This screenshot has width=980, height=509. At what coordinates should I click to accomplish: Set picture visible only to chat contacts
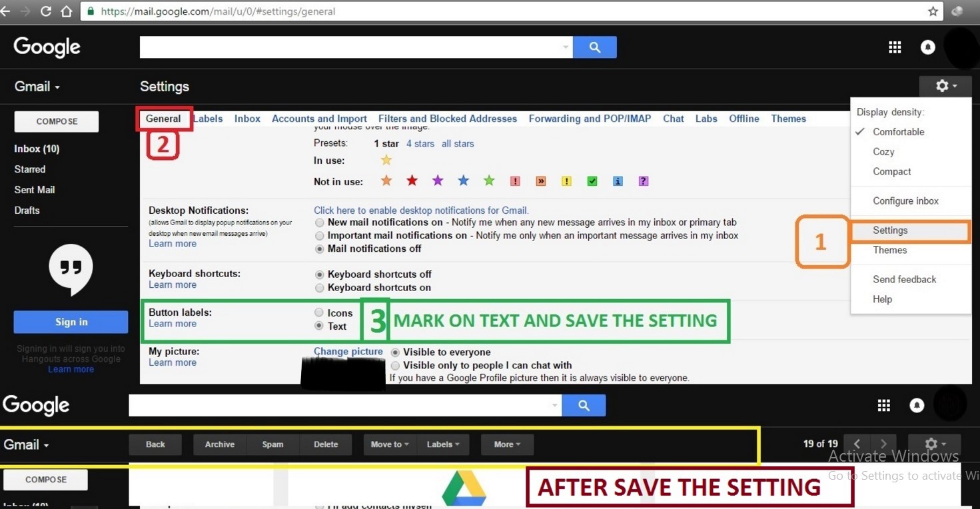(396, 366)
